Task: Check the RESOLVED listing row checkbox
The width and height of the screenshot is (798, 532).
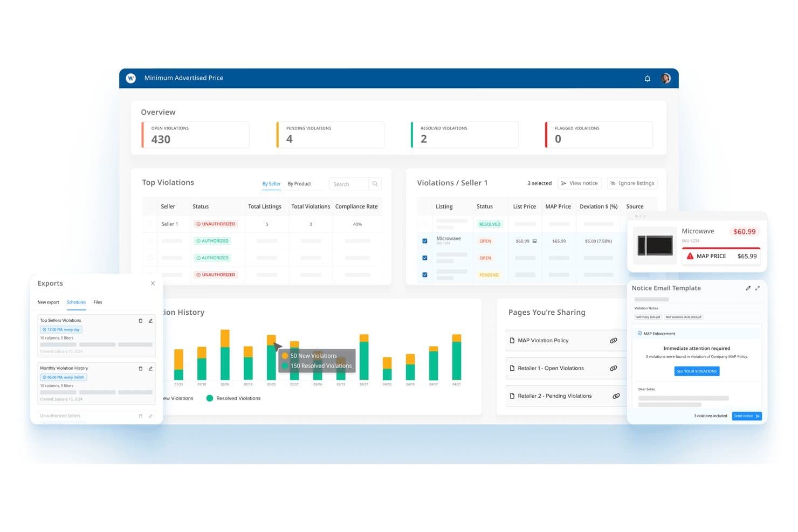Action: pyautogui.click(x=425, y=224)
